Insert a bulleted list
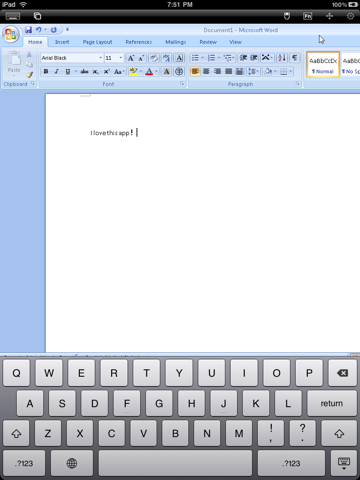360x480 pixels. click(x=195, y=58)
